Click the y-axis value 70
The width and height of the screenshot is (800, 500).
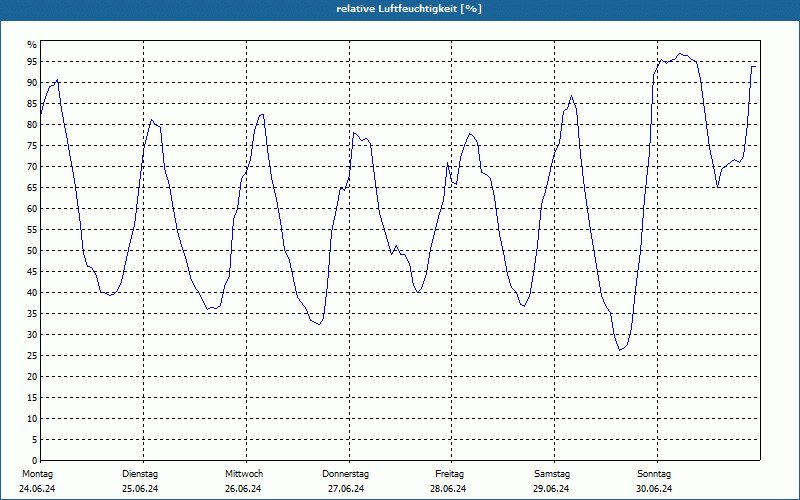point(32,167)
